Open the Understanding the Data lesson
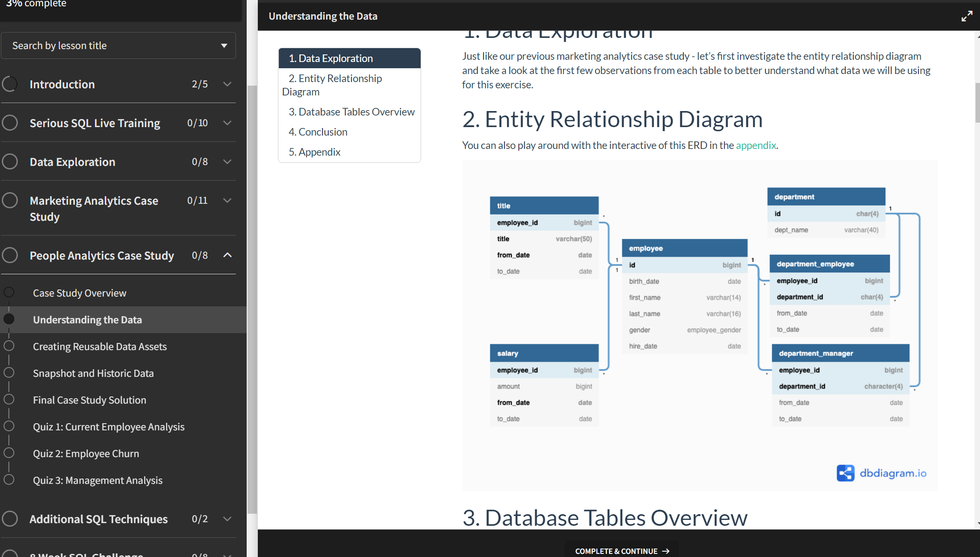Viewport: 980px width, 557px height. coord(87,320)
